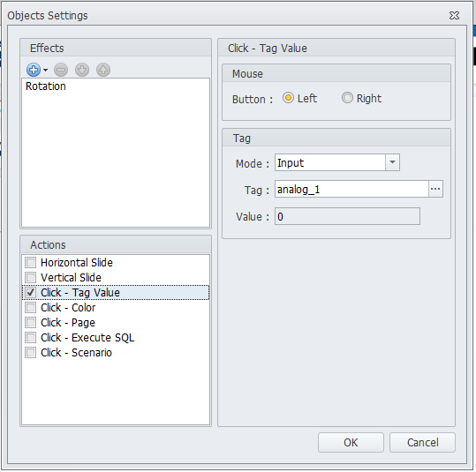Enable the Horizontal Slide checkbox
This screenshot has height=472, width=476.
30,262
